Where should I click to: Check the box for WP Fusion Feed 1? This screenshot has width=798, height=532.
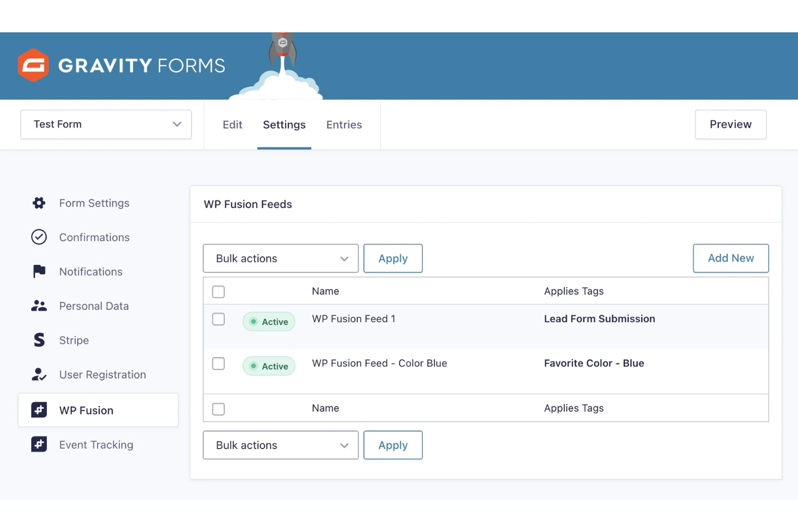(218, 319)
